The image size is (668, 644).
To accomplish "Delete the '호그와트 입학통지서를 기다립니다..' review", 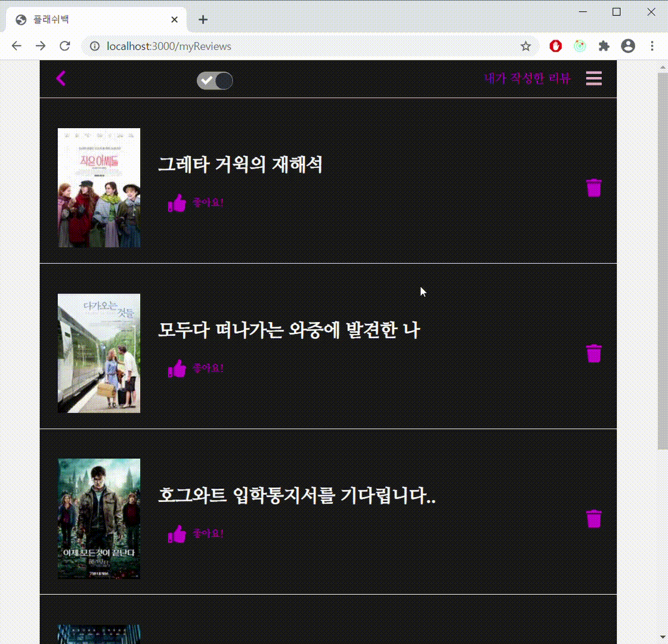I will (593, 519).
